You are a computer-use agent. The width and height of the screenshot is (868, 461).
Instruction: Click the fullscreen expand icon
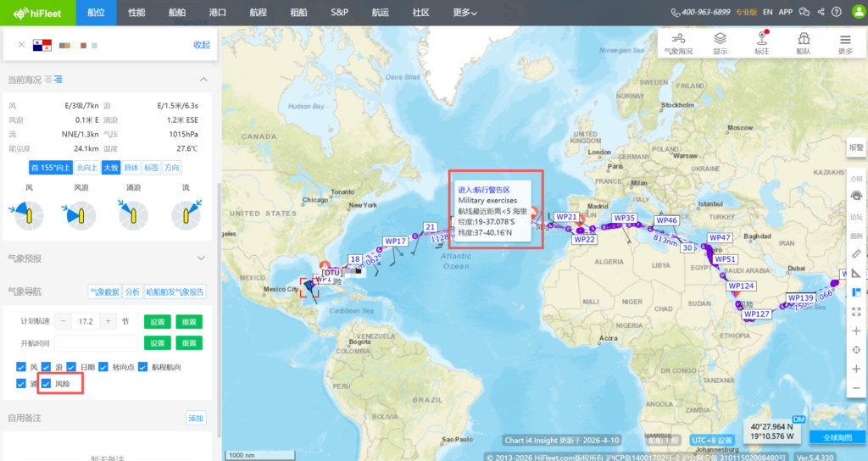856,312
